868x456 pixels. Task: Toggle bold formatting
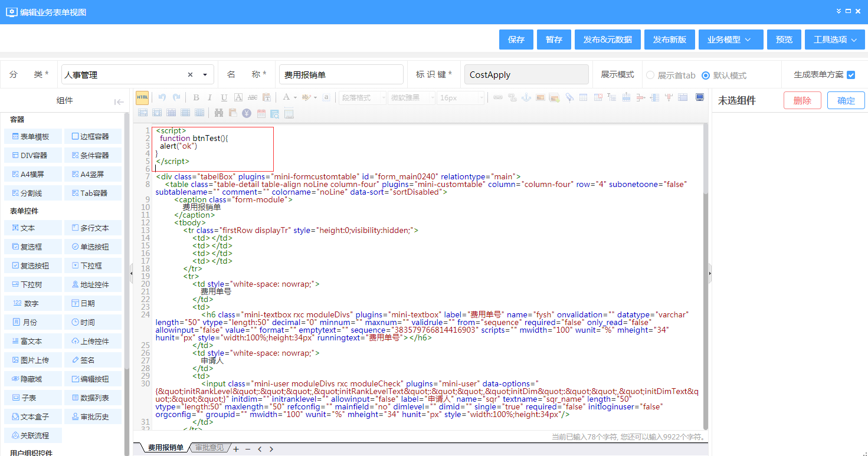(x=196, y=97)
